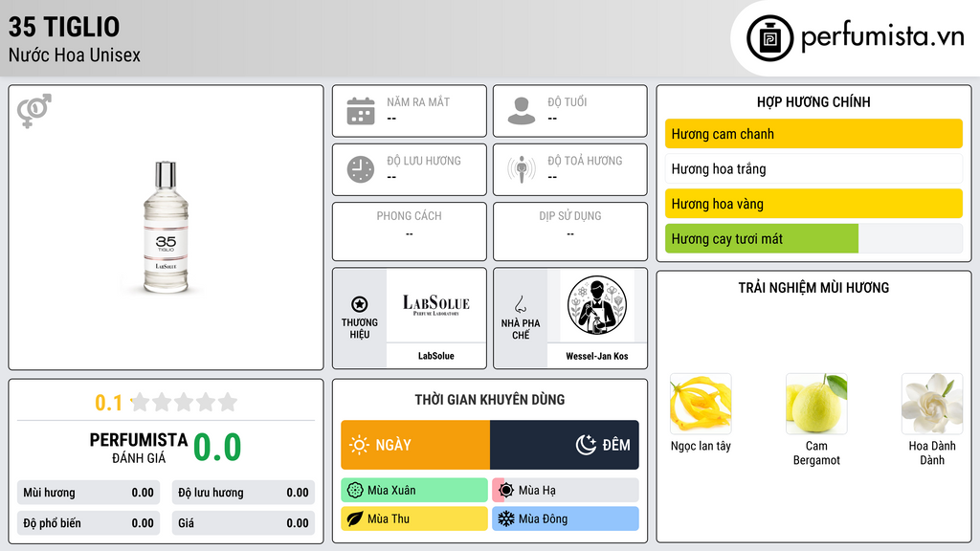
Task: Select the Ngọc lan tây note image
Action: point(701,404)
